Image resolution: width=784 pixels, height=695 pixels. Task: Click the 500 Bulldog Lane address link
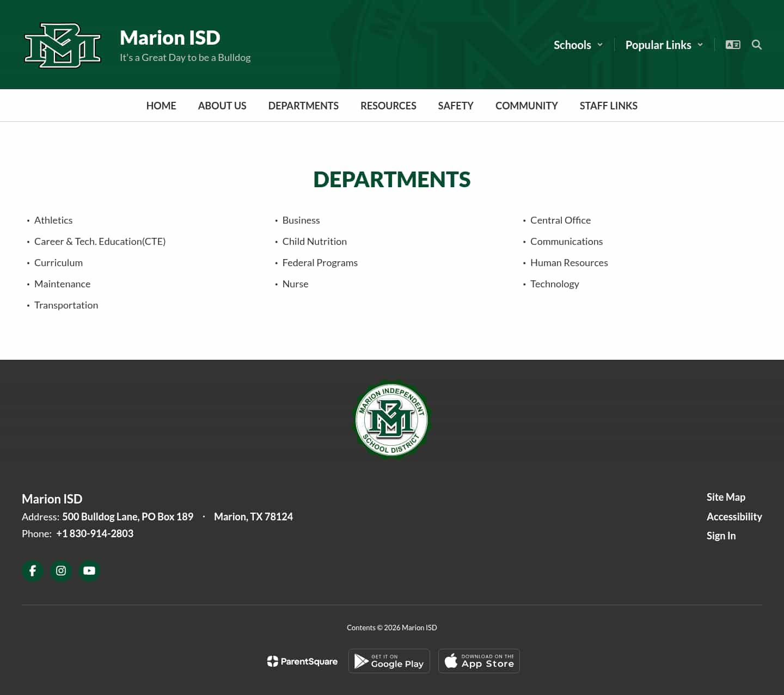click(x=127, y=516)
